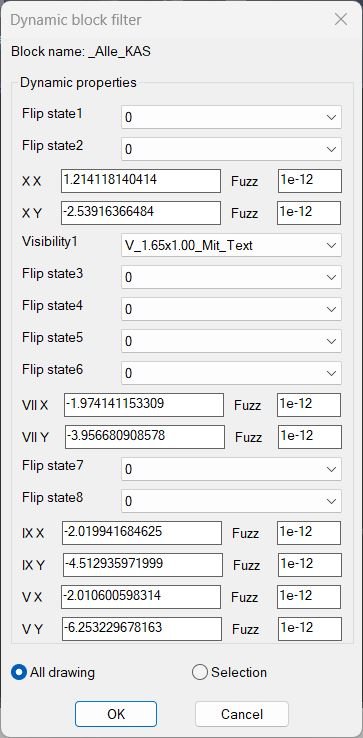Image resolution: width=363 pixels, height=738 pixels.
Task: Click the 'Block name: _Alle_KAS' text
Action: tap(81, 51)
